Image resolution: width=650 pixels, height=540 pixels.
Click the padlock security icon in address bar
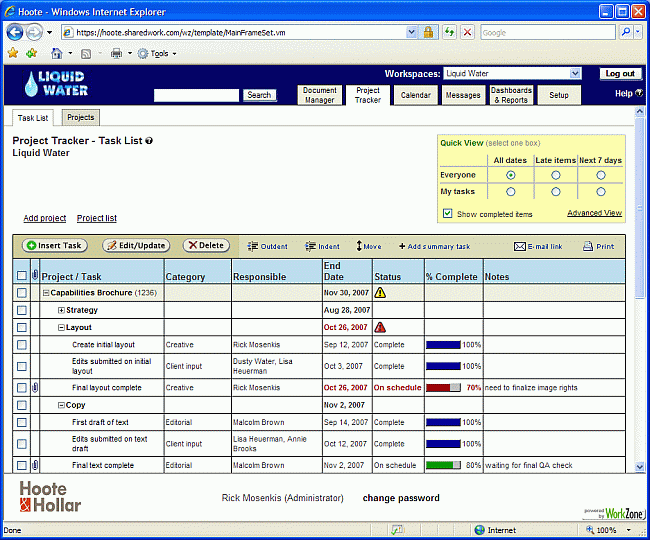coord(428,32)
